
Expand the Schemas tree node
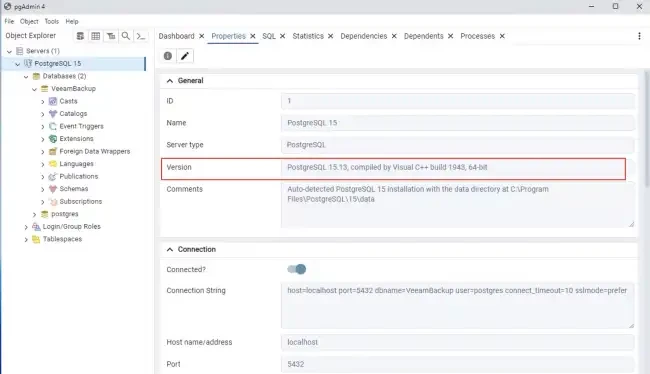point(42,189)
